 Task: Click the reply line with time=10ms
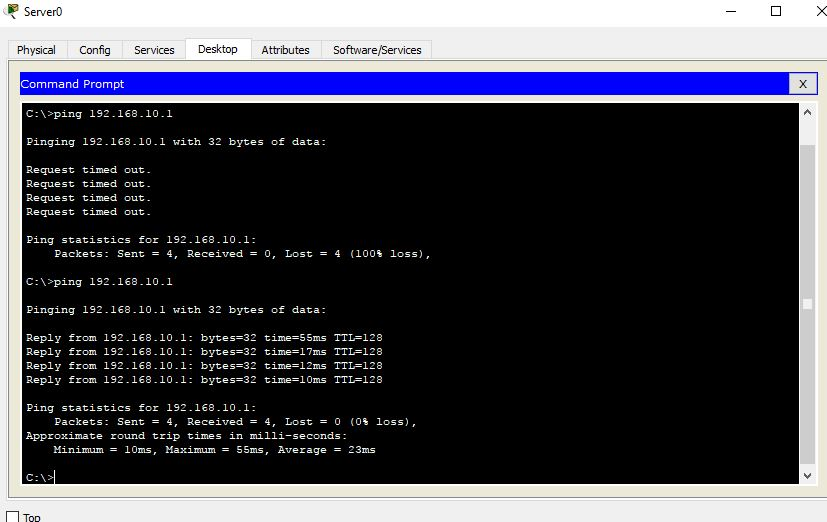[204, 380]
